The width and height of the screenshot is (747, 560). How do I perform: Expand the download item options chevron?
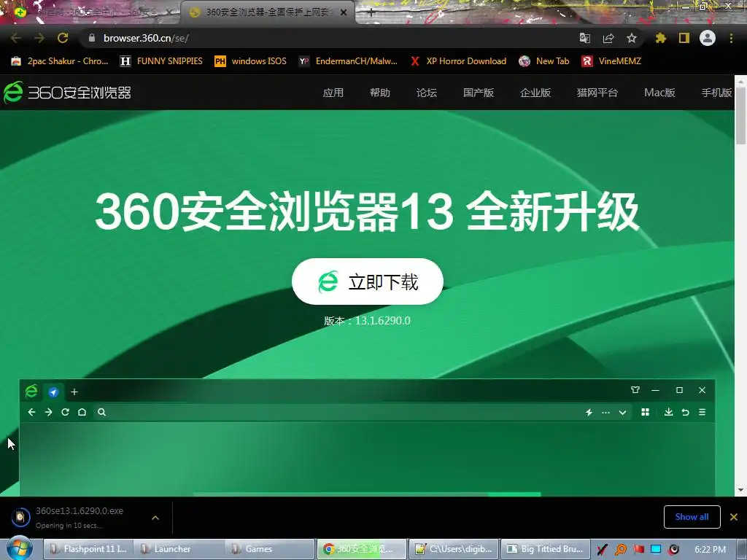(x=155, y=518)
